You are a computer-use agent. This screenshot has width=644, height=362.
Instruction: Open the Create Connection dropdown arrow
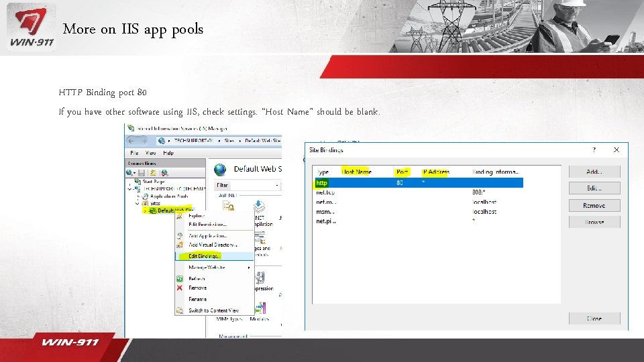[134, 173]
